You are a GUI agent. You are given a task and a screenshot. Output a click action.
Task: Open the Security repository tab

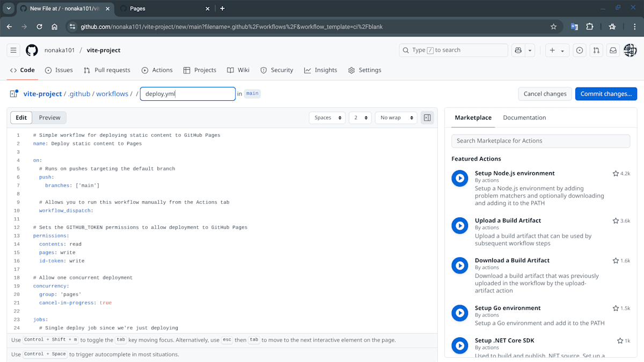pyautogui.click(x=277, y=70)
